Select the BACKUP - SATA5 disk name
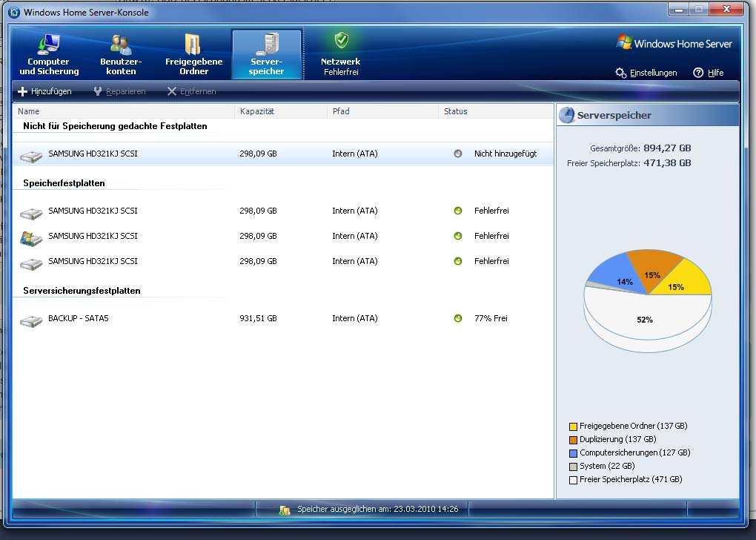 pyautogui.click(x=78, y=318)
